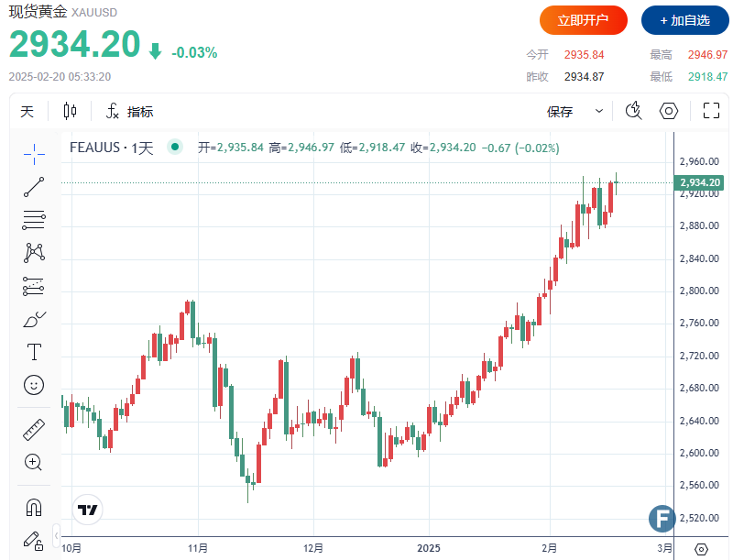Choose the brush drawing tool
The image size is (733, 560).
tap(34, 319)
